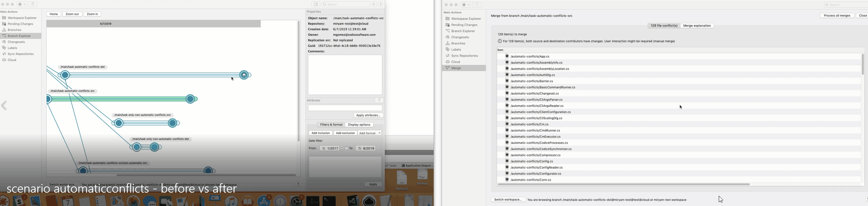
Task: Switch to the Merge explanation tab
Action: click(x=697, y=26)
